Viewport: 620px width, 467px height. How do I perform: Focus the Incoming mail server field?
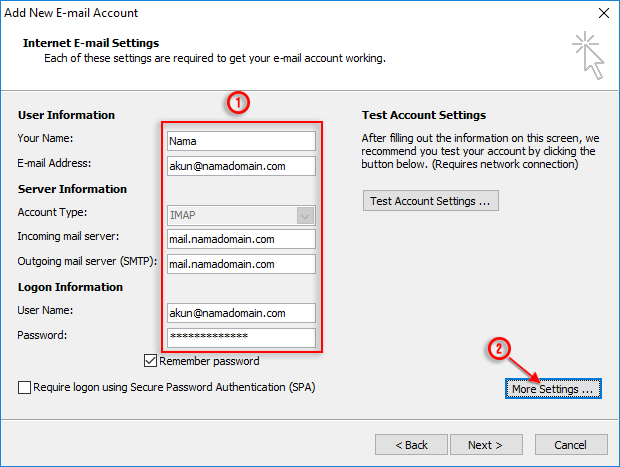click(x=241, y=239)
